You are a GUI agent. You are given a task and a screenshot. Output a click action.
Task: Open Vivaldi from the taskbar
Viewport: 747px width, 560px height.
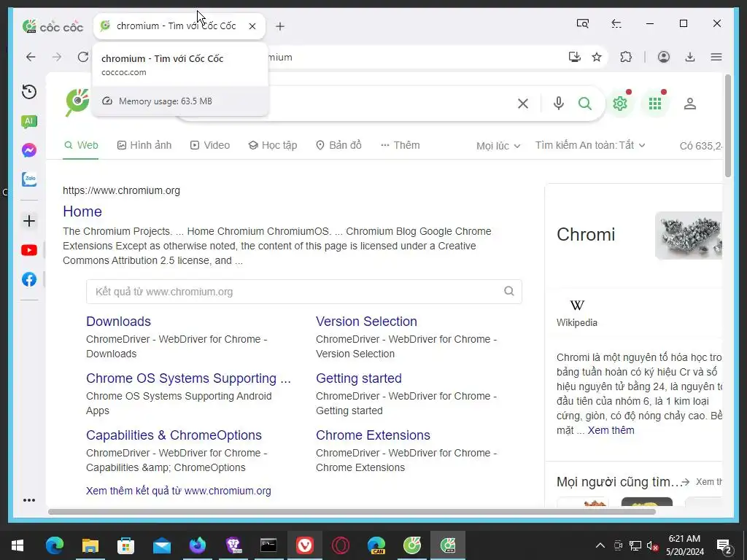(x=304, y=545)
